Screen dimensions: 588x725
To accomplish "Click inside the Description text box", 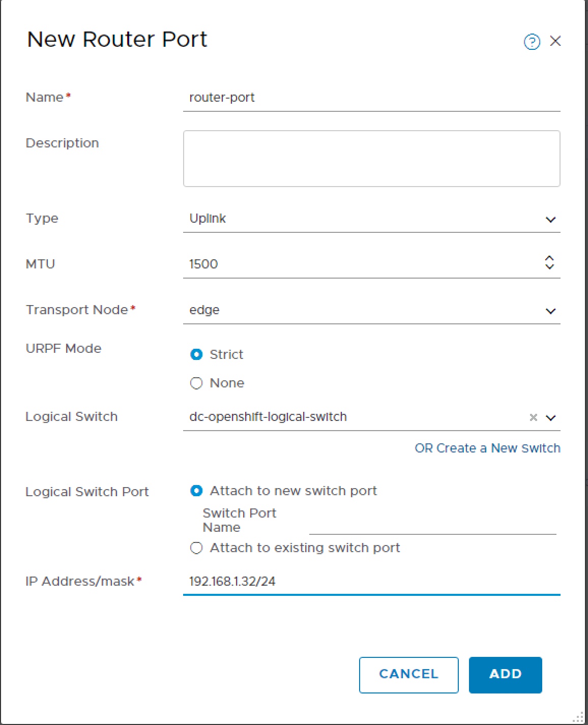I will [x=371, y=158].
